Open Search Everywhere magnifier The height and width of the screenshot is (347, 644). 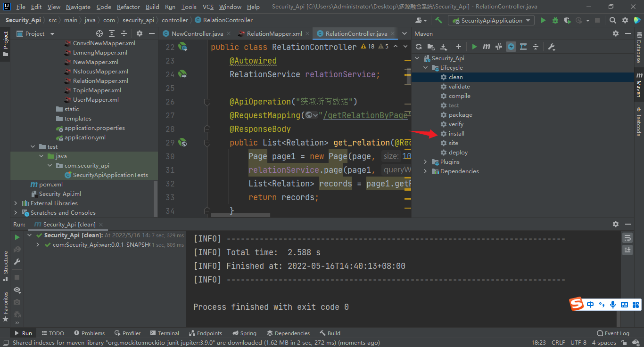612,20
